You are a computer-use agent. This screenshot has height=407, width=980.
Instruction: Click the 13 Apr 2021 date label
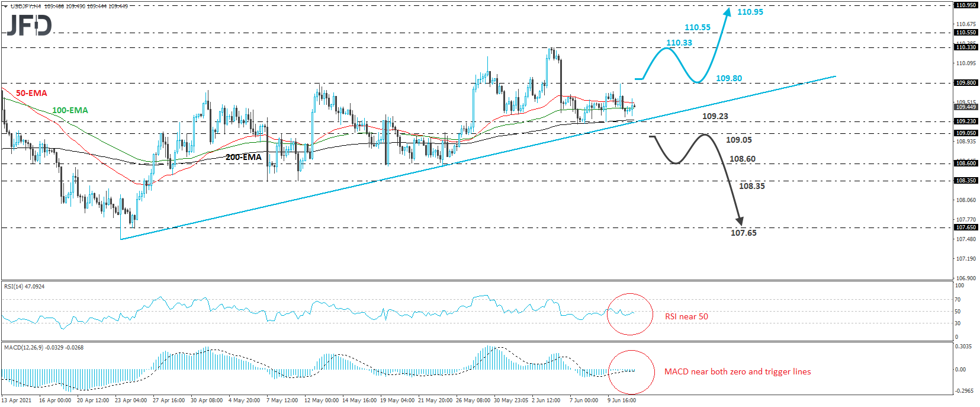(17, 400)
